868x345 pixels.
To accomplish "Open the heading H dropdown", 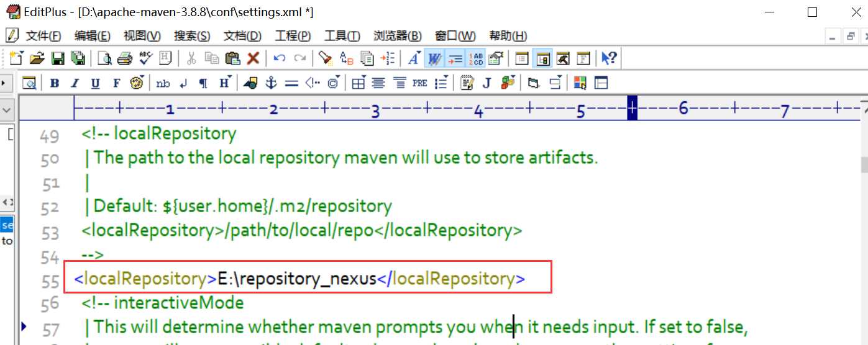I will click(225, 83).
